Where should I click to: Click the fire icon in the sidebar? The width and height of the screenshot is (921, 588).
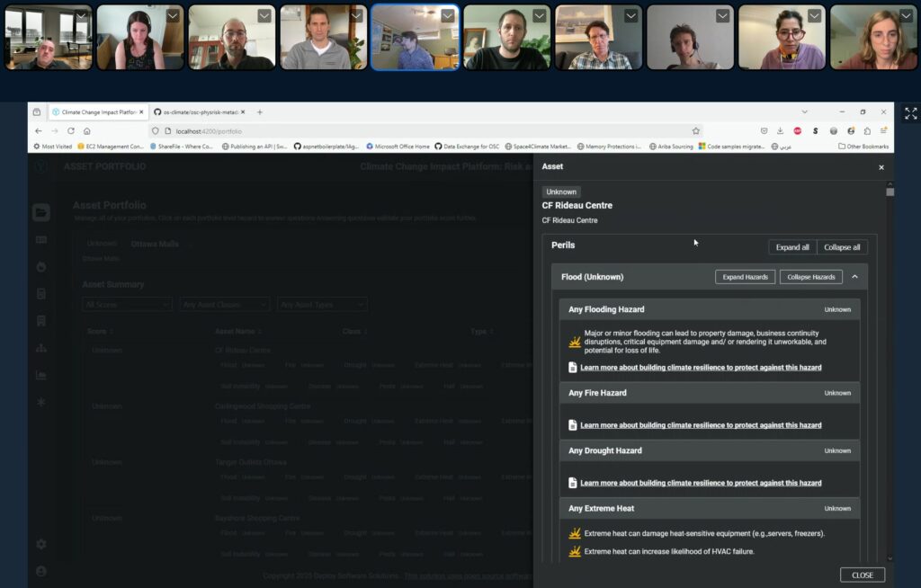(x=41, y=267)
